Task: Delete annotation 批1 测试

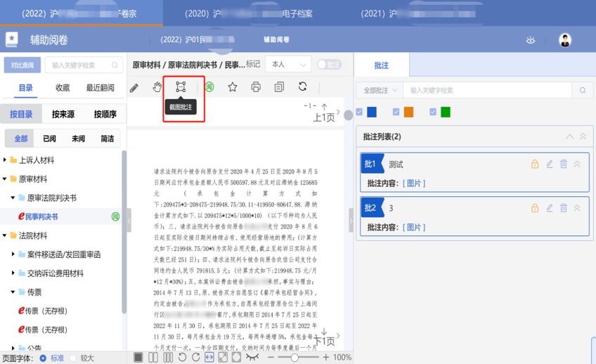Action: (563, 164)
